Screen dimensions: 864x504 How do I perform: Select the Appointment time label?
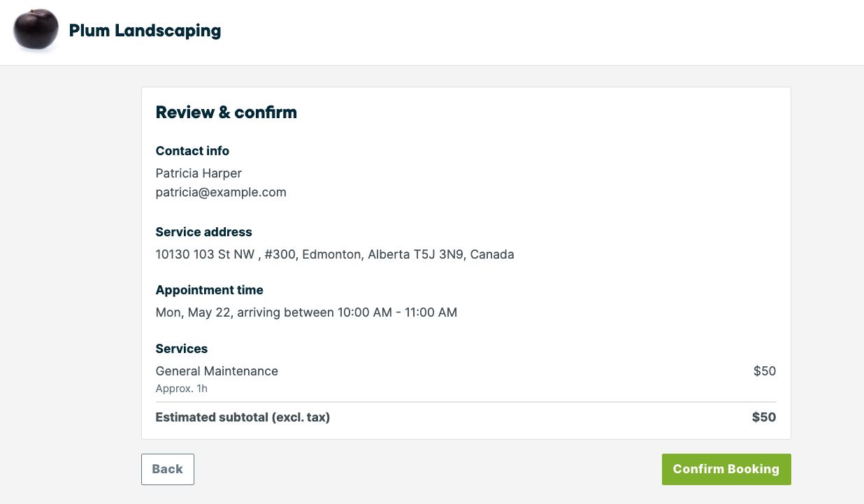pyautogui.click(x=210, y=290)
